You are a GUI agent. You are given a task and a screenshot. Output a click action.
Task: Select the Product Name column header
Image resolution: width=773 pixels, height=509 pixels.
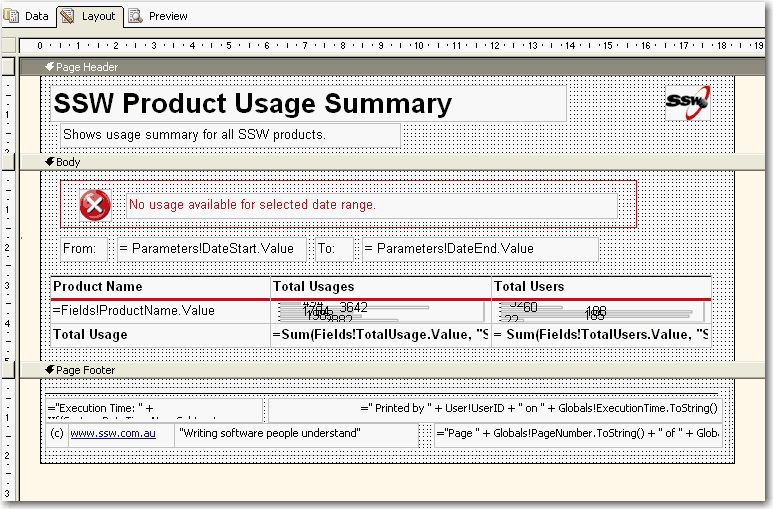[160, 286]
